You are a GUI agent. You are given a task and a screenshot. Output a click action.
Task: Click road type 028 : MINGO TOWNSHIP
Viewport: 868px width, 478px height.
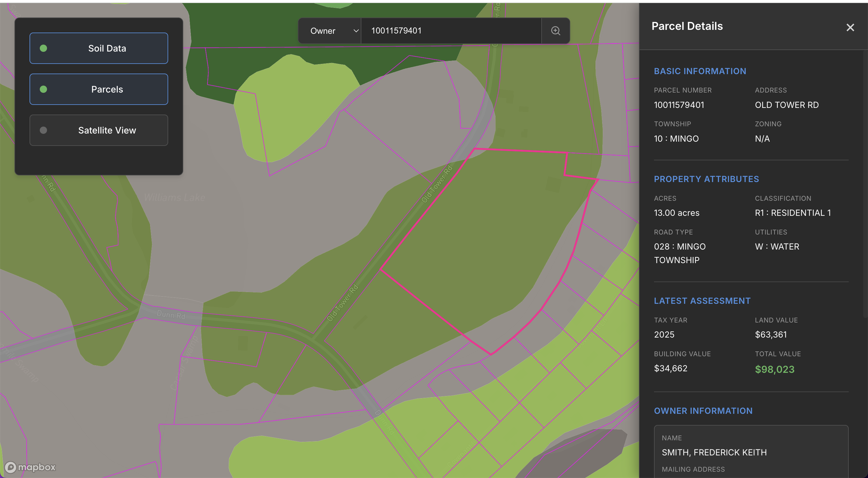tap(680, 253)
